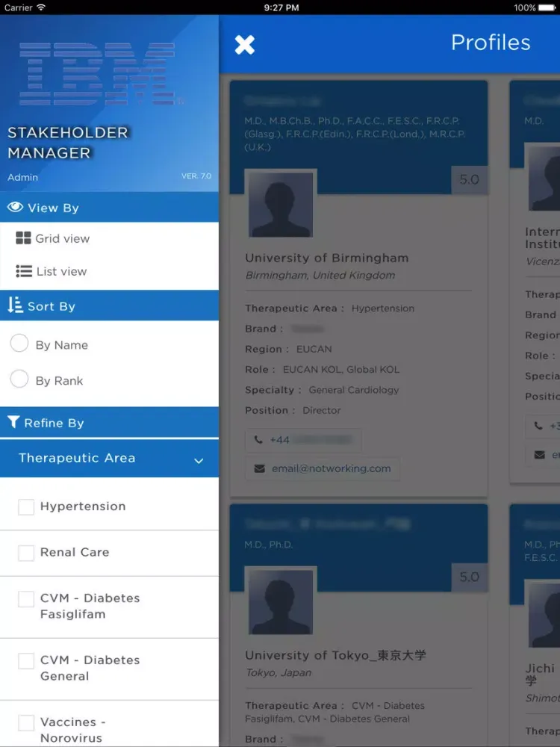Close the side menu with the X icon
Viewport: 560px width, 747px height.
coord(245,45)
